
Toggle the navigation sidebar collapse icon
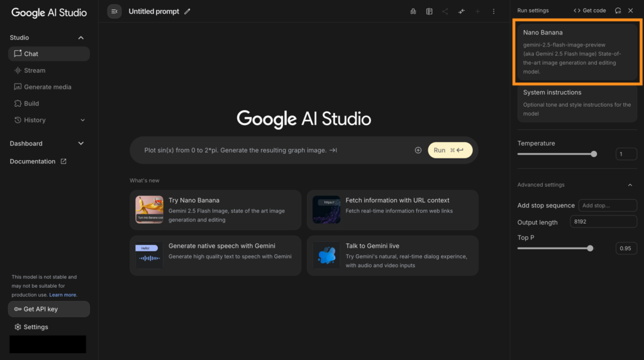[x=114, y=11]
